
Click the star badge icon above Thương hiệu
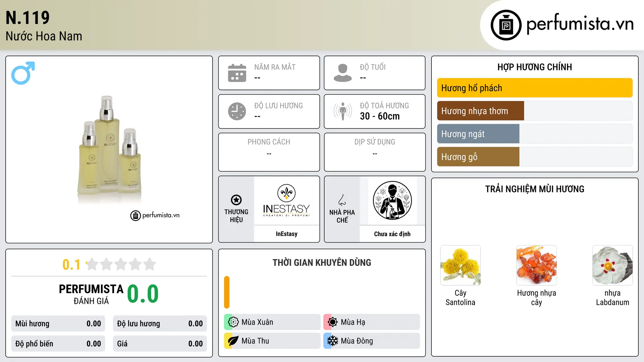click(236, 200)
